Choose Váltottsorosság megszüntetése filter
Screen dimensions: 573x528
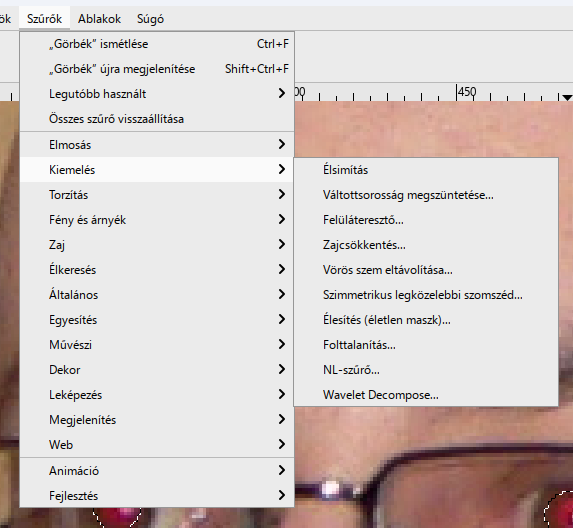coord(426,195)
